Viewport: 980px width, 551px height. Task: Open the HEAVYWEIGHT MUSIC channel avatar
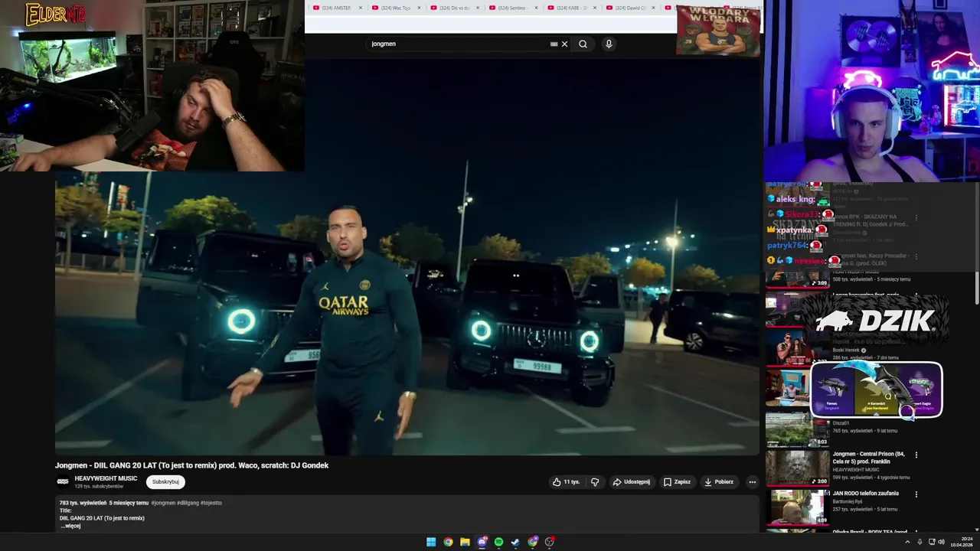tap(63, 481)
